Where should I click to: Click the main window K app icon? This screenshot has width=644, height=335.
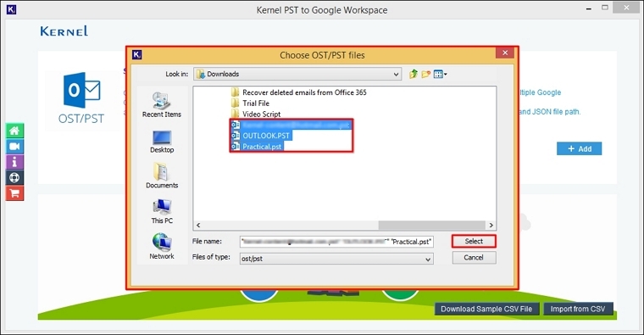12,9
